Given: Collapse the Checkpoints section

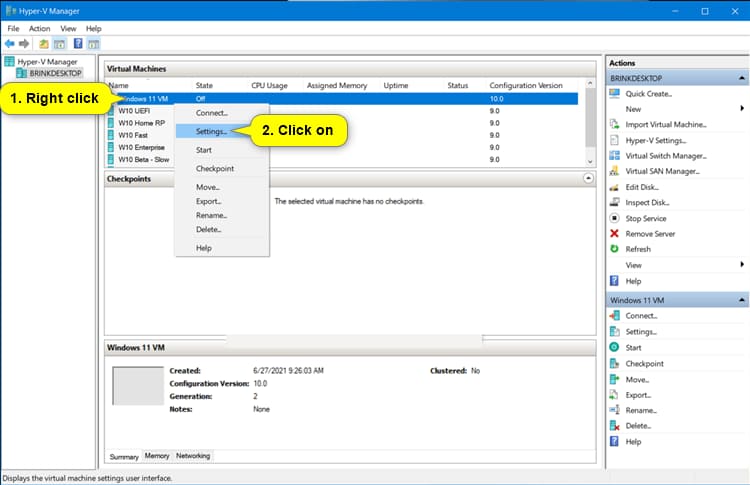Looking at the screenshot, I should pos(588,178).
